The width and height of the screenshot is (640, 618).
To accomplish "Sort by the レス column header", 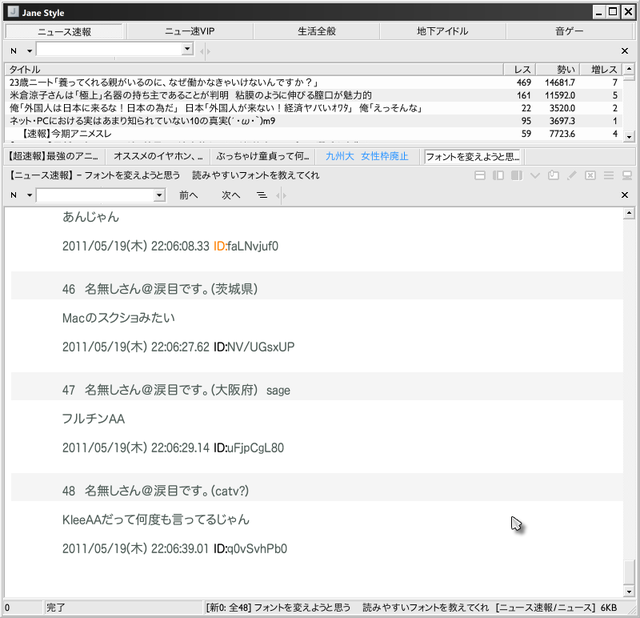I will (x=520, y=69).
